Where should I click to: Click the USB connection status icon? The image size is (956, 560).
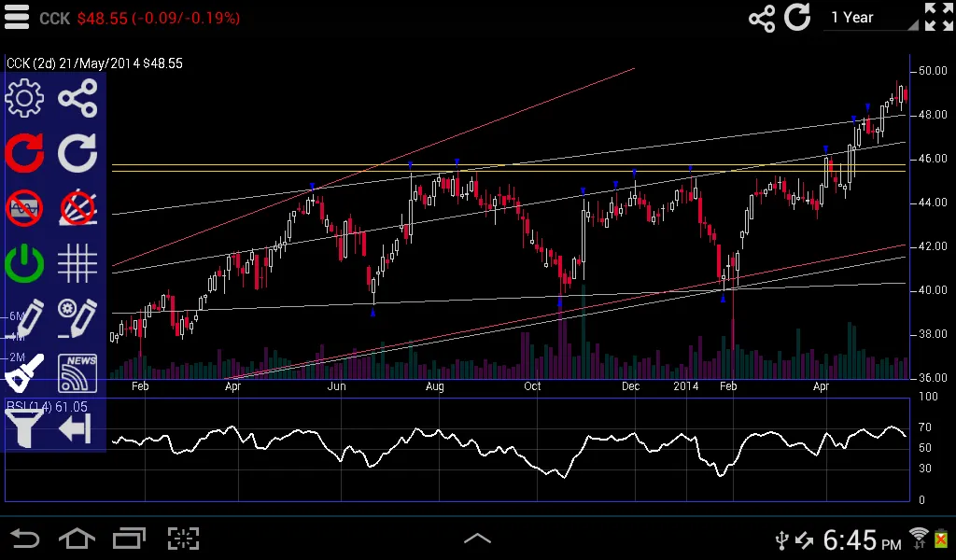click(x=782, y=539)
